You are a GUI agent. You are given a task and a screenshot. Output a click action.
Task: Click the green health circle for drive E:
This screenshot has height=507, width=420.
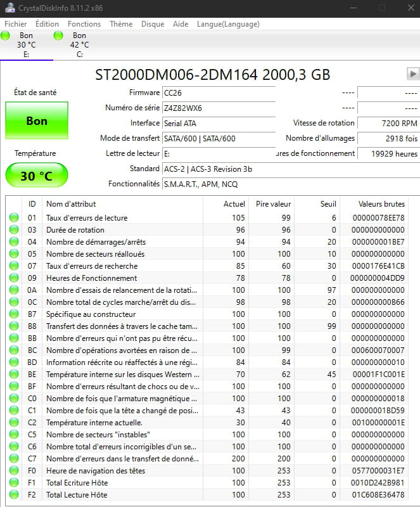pyautogui.click(x=6, y=36)
